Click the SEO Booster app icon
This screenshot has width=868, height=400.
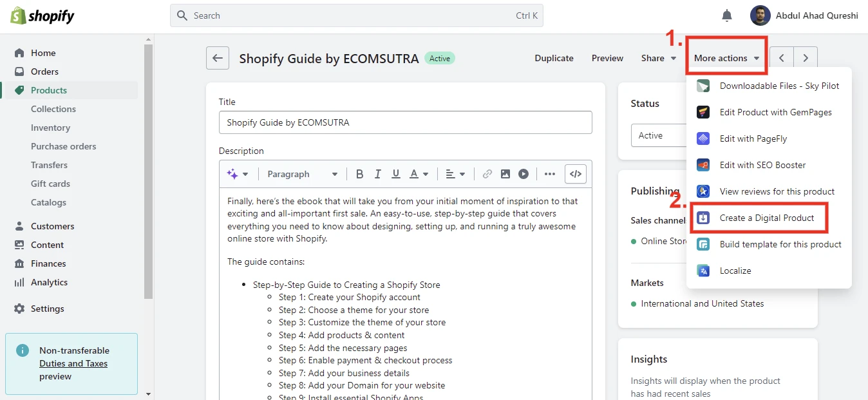click(703, 165)
